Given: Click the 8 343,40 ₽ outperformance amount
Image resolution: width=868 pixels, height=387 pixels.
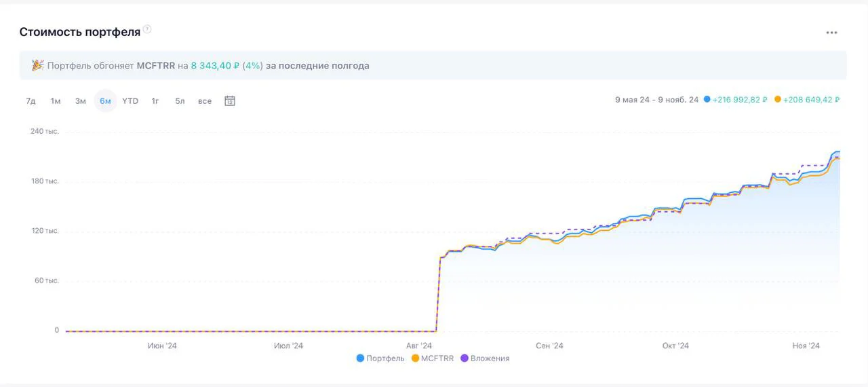Looking at the screenshot, I should pyautogui.click(x=215, y=66).
